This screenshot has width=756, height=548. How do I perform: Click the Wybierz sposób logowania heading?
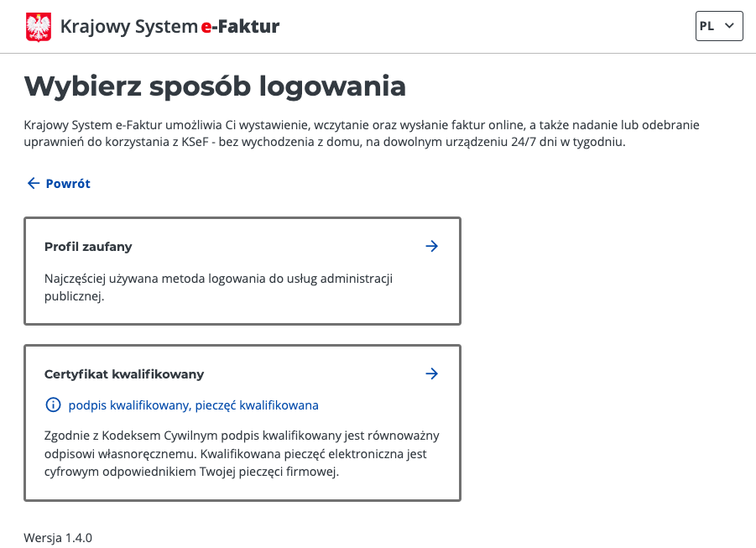(215, 86)
